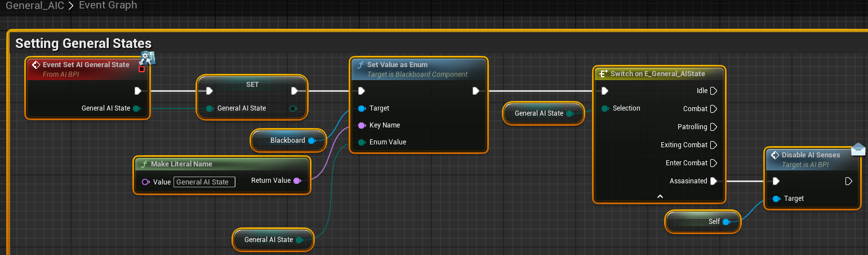Viewport: 868px width, 255px height.
Task: Select the Event Set AI General State node header
Action: [x=88, y=69]
